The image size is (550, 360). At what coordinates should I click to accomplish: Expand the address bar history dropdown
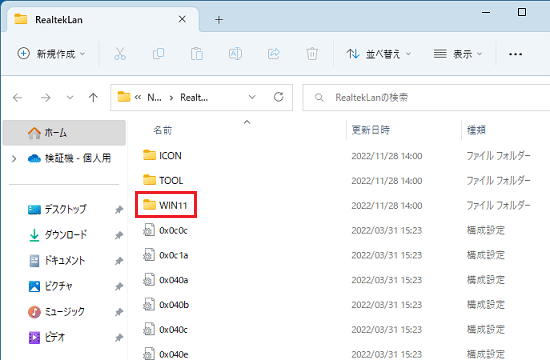tap(252, 97)
